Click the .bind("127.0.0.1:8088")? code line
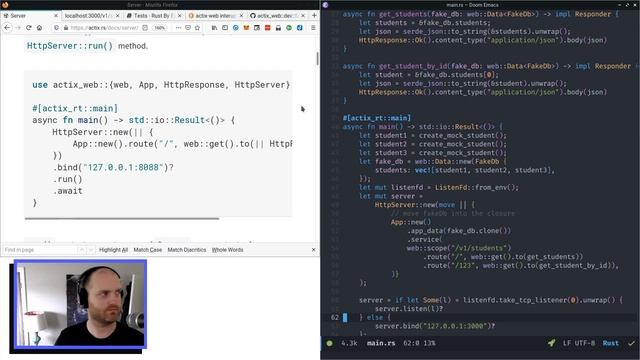Viewport: 640px width, 360px height. 113,167
